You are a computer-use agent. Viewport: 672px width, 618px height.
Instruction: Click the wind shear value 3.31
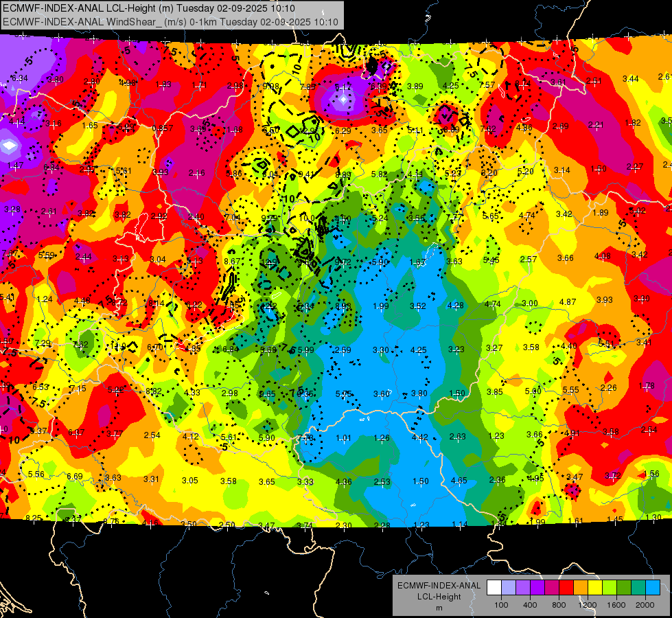(x=151, y=479)
